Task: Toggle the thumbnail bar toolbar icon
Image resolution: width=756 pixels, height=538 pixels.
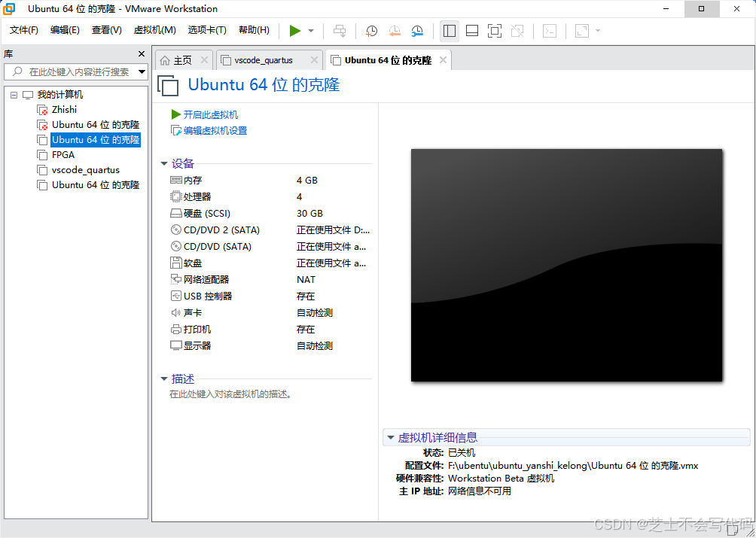Action: [x=472, y=31]
